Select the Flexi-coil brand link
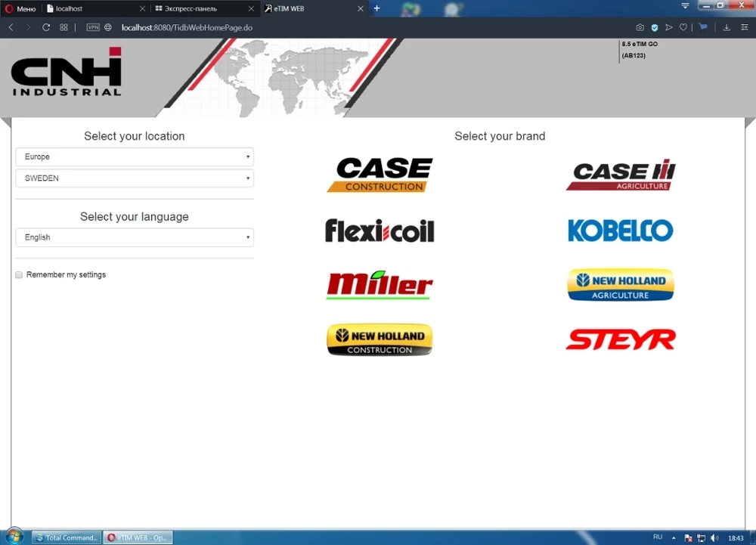756x545 pixels. click(380, 231)
